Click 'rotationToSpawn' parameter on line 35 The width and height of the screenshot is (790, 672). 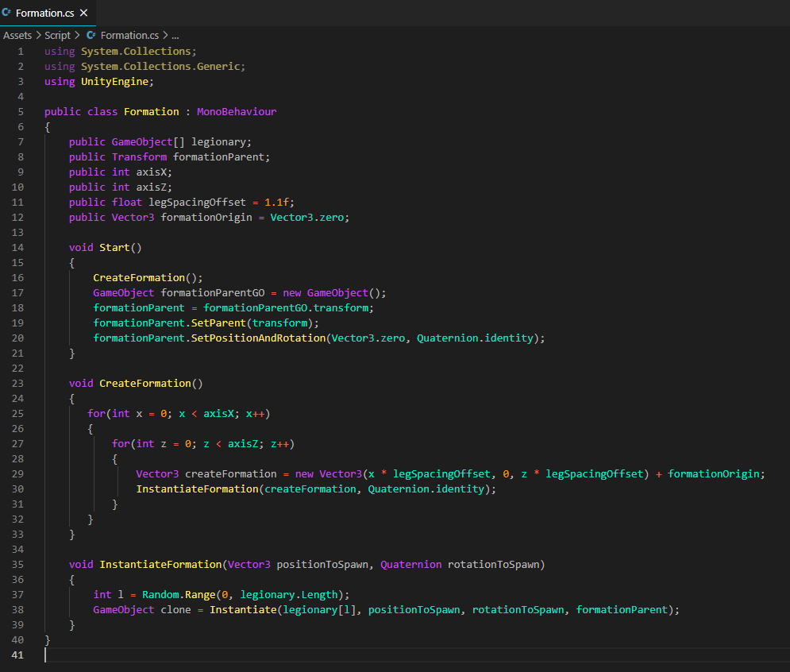pos(493,565)
